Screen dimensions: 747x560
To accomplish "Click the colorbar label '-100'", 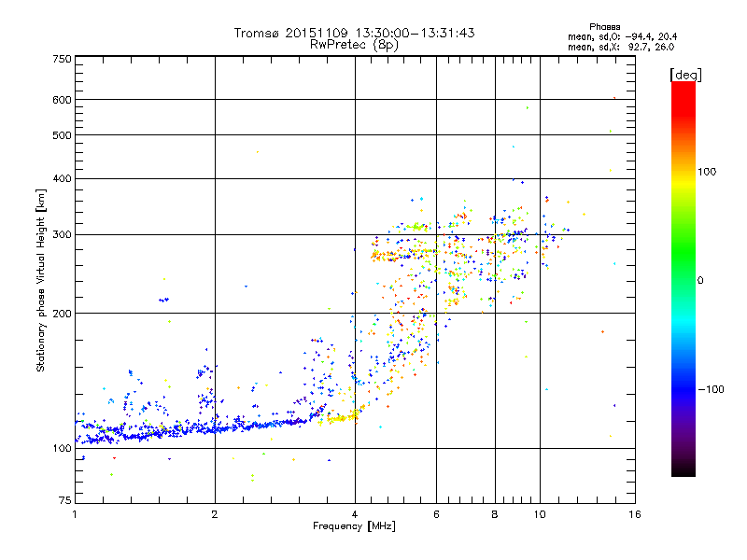I will point(712,389).
